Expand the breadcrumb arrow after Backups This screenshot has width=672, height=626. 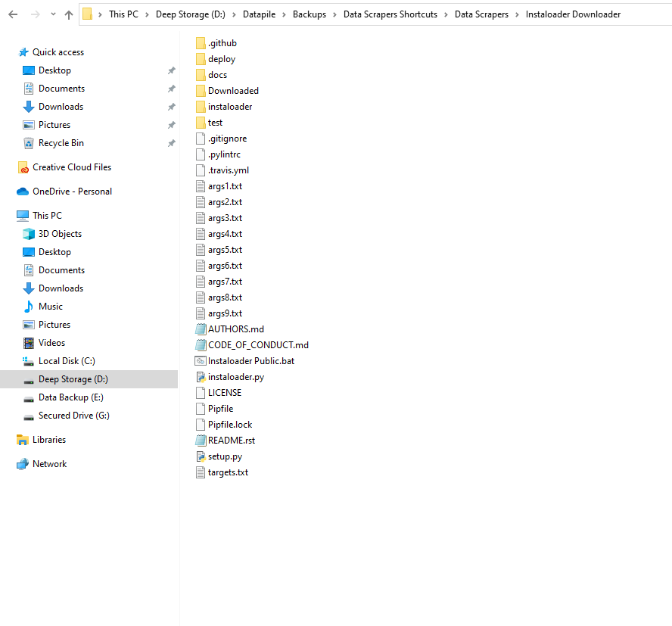coord(334,13)
